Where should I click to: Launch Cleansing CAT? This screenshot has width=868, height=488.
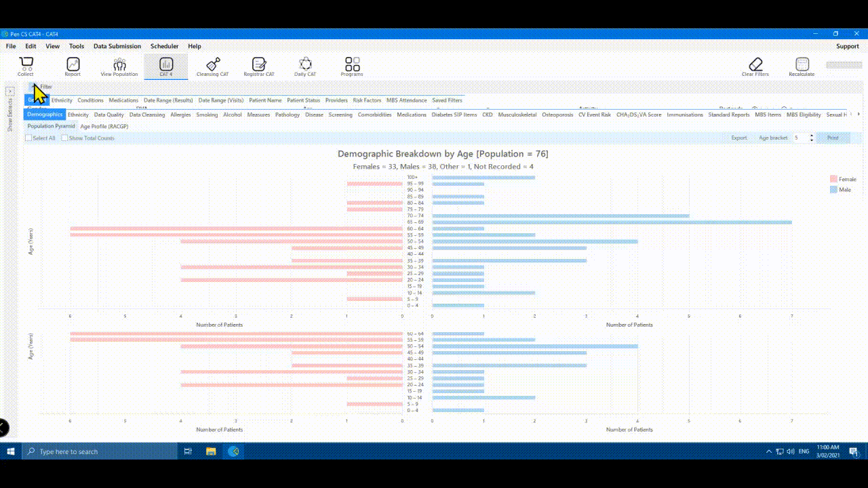(x=213, y=66)
